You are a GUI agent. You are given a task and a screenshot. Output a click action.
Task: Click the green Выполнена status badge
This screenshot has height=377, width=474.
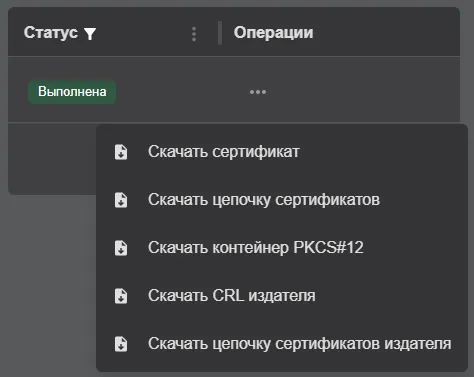[x=72, y=92]
